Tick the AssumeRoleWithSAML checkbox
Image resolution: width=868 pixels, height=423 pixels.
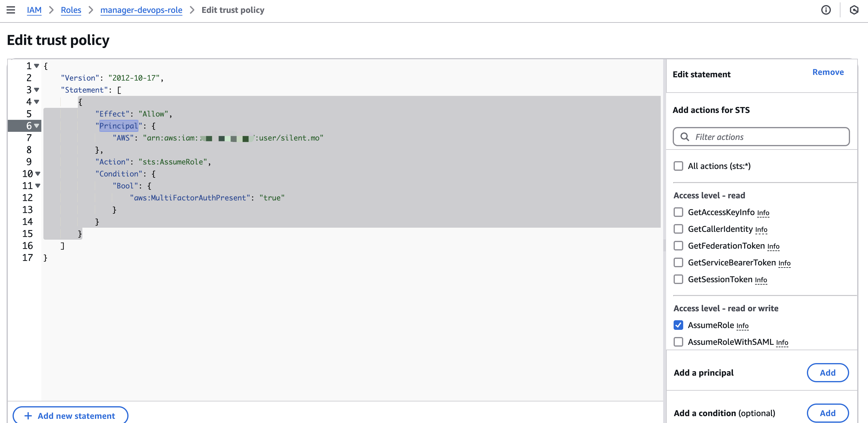(678, 342)
